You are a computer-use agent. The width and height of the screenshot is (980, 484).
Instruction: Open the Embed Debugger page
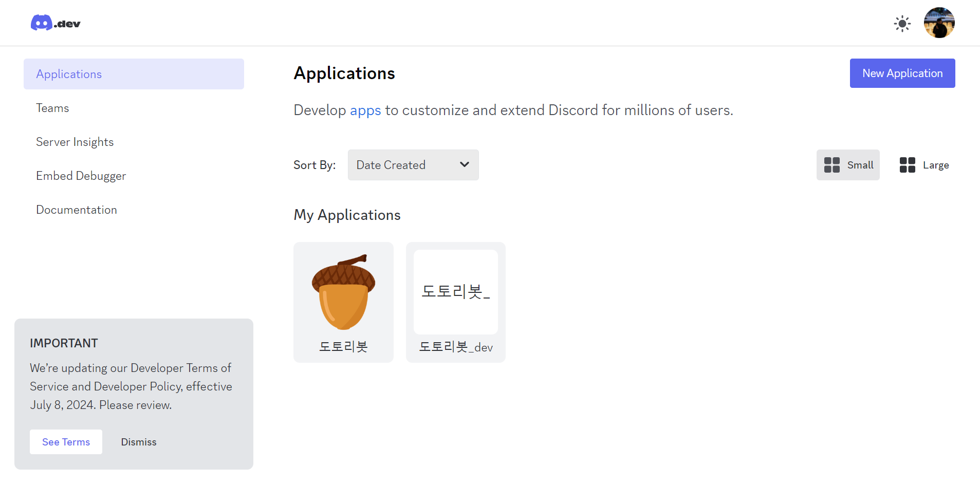[x=81, y=176]
